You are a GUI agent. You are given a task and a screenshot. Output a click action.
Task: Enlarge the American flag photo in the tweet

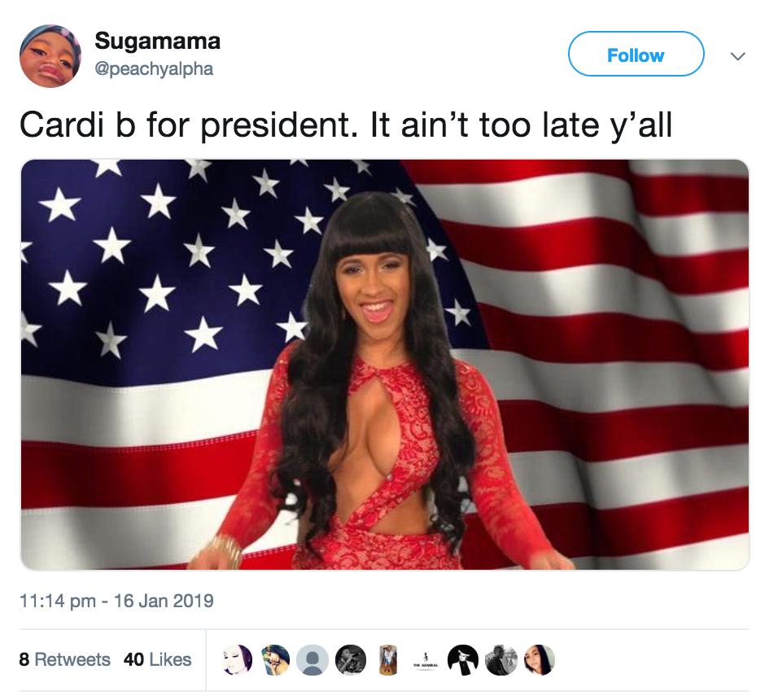(385, 365)
